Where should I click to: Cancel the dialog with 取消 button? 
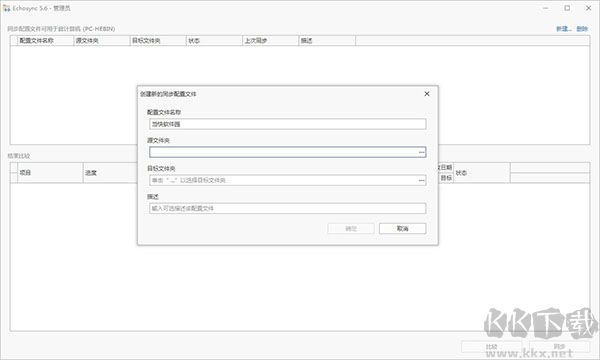(x=403, y=228)
